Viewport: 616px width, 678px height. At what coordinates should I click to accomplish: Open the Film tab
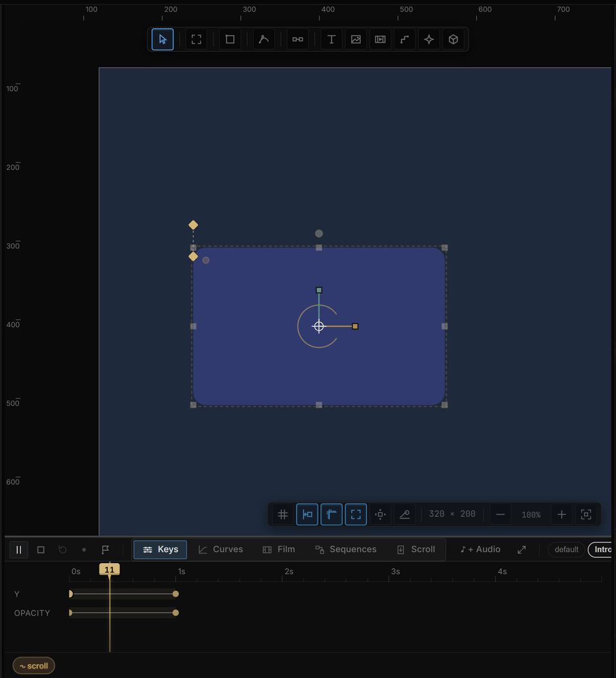coord(279,550)
